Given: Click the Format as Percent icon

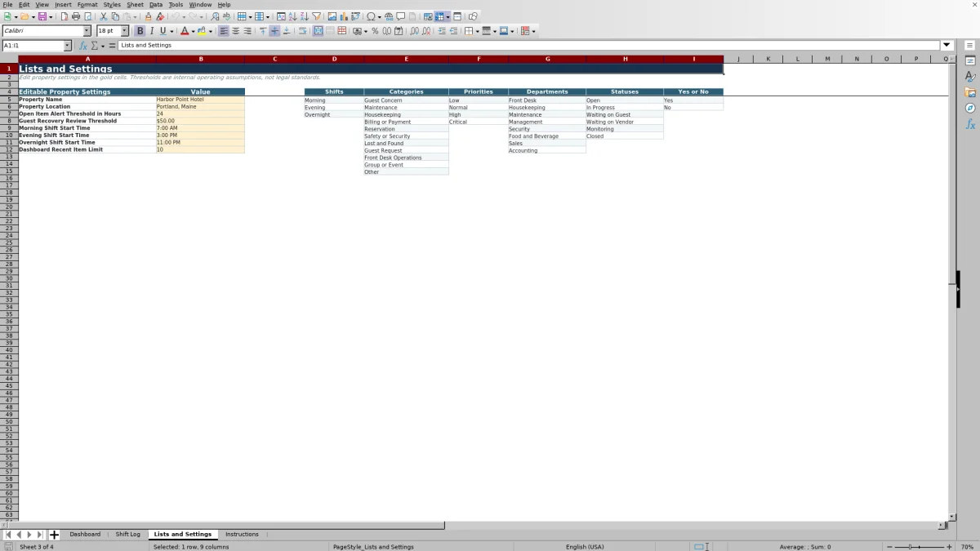Looking at the screenshot, I should coord(375,31).
